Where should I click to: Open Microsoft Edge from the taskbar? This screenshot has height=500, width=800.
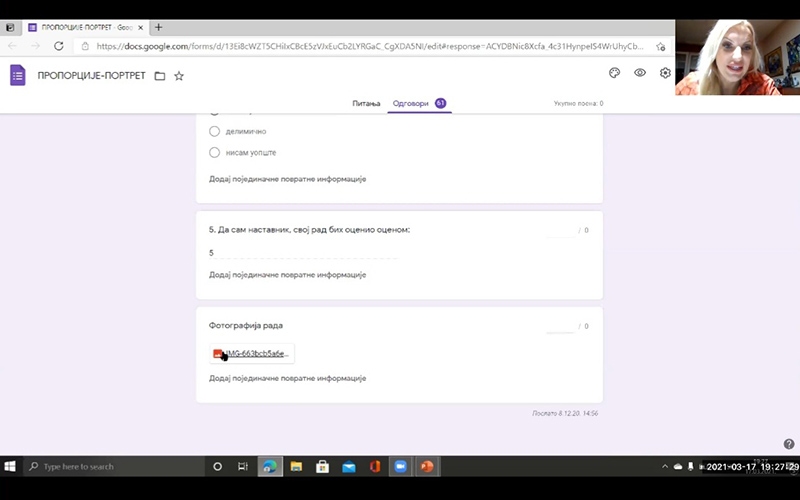(x=269, y=466)
